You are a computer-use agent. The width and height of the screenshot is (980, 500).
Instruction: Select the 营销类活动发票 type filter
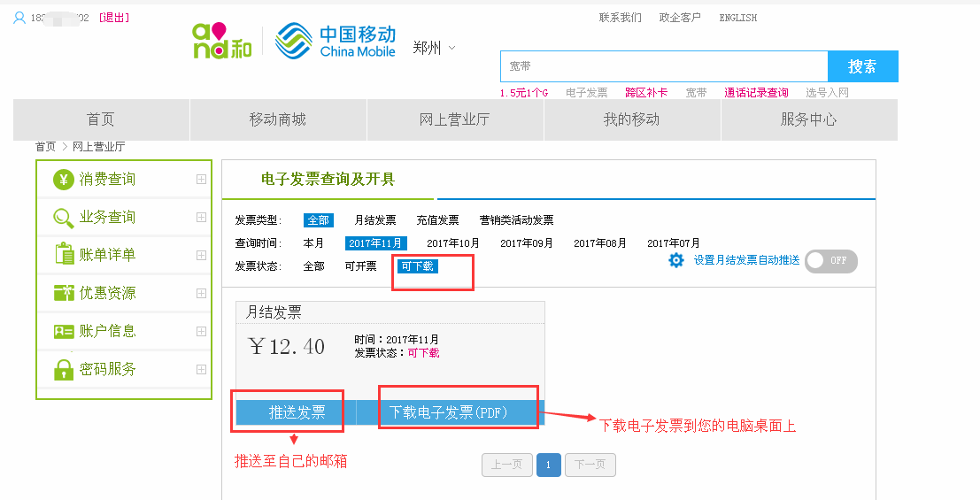click(516, 220)
